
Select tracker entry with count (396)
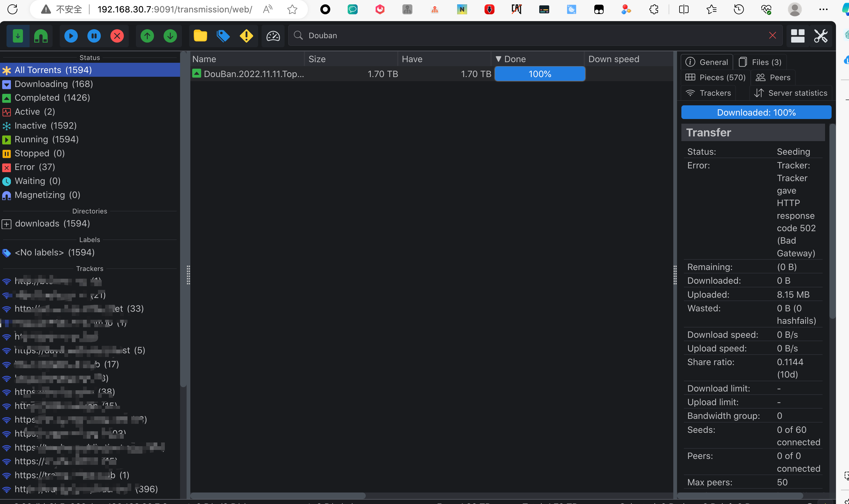(x=90, y=489)
